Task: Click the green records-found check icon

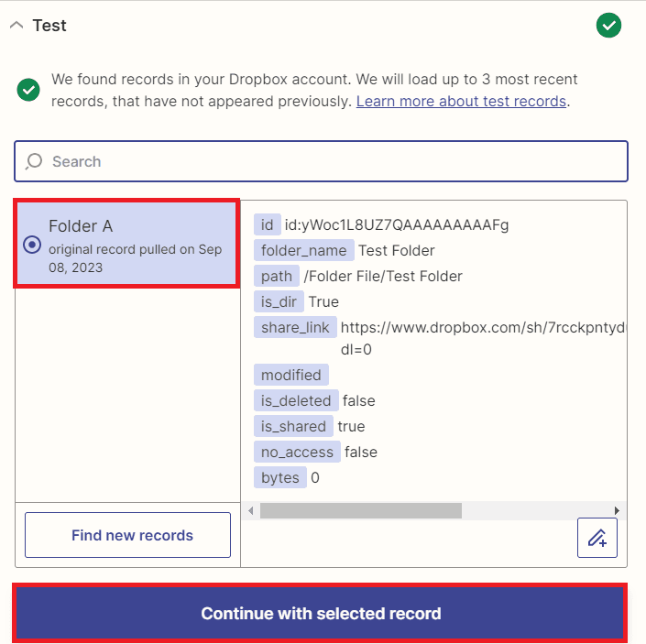Action: (28, 90)
